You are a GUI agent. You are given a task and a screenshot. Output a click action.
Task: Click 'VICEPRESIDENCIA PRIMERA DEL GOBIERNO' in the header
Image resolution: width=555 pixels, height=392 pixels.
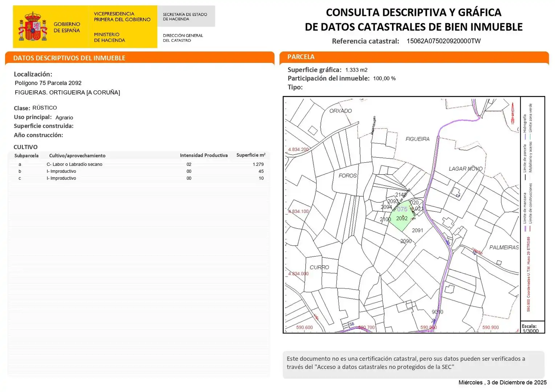coord(122,17)
